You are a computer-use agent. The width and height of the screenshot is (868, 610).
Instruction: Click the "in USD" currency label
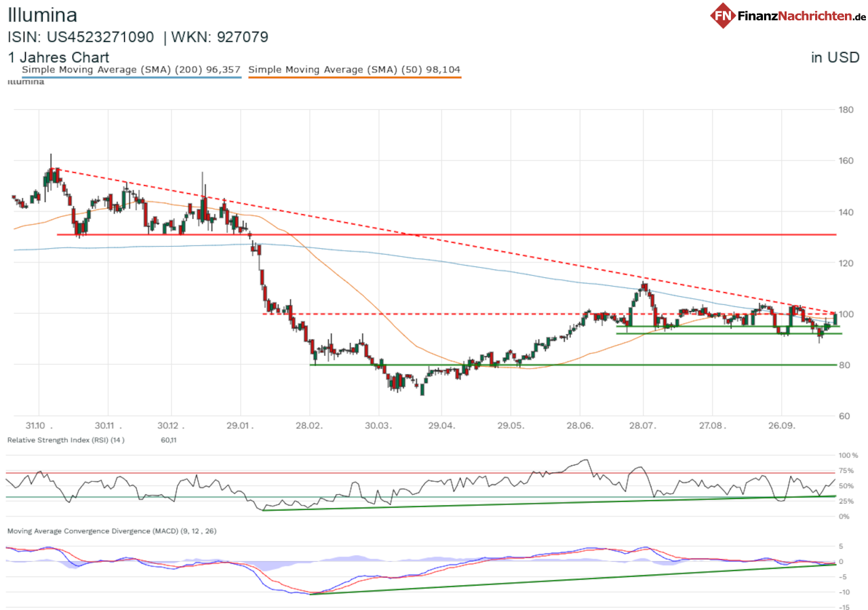point(835,58)
